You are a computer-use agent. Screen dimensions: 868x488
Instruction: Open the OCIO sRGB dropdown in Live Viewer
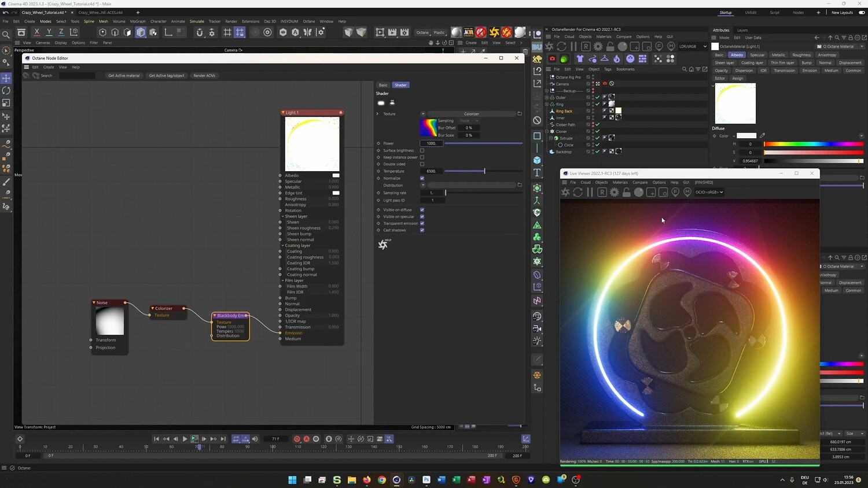pos(709,192)
